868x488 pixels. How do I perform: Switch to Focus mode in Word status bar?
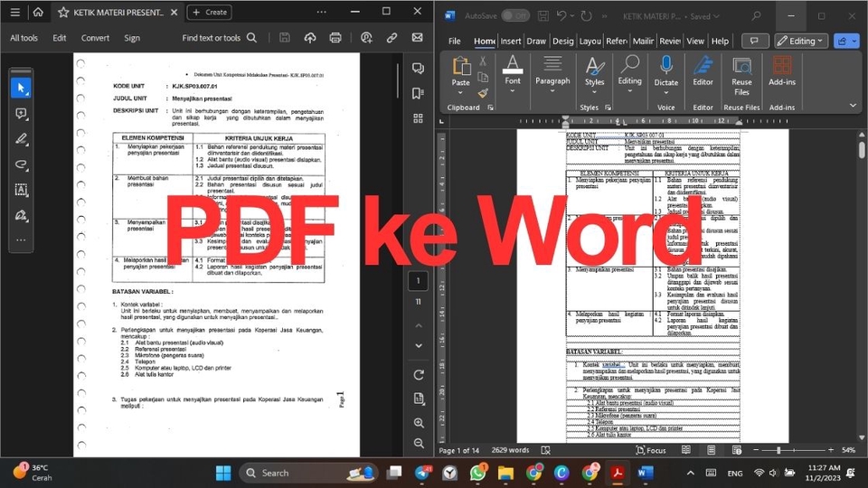[651, 450]
